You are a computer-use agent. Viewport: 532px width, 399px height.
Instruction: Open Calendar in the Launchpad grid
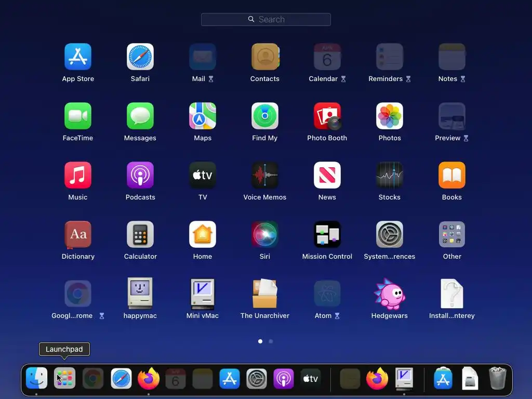point(327,57)
